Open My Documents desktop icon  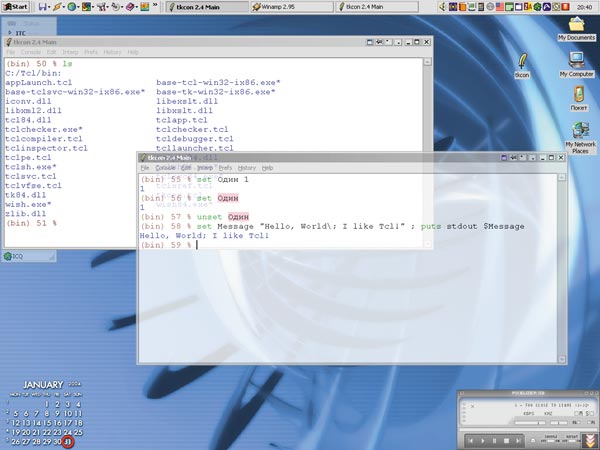point(576,25)
